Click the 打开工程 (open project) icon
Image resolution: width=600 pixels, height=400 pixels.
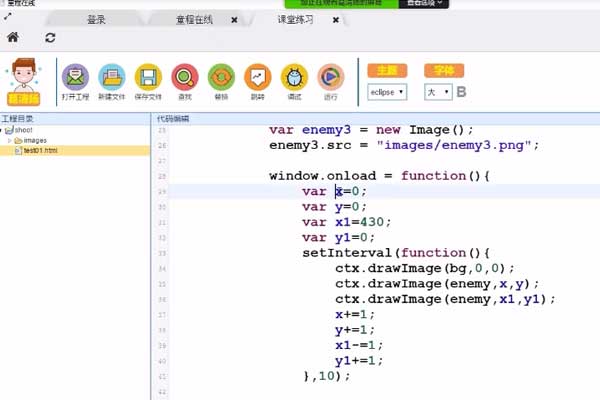75,78
